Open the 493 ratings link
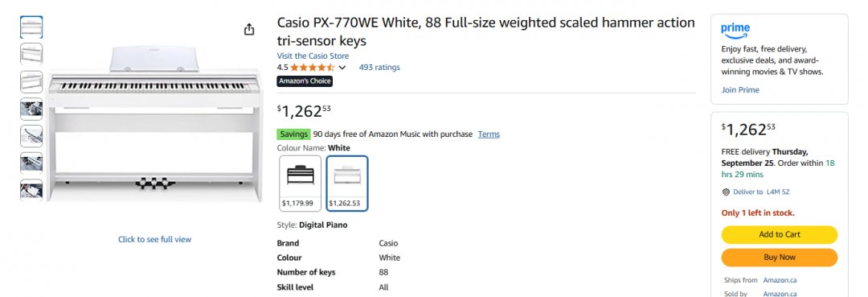The height and width of the screenshot is (297, 868). click(379, 68)
